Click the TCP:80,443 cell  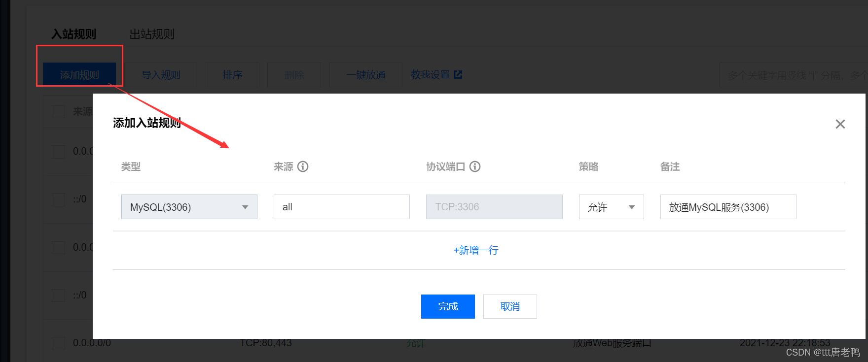click(x=266, y=343)
